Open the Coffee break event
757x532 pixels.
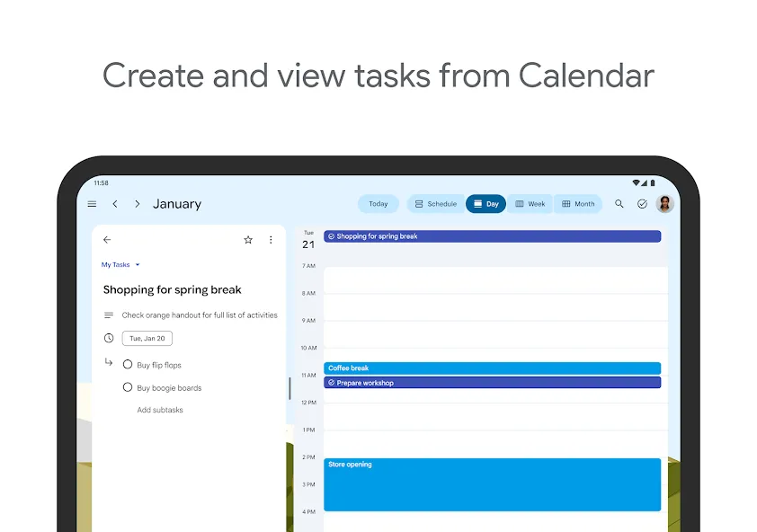tap(492, 368)
